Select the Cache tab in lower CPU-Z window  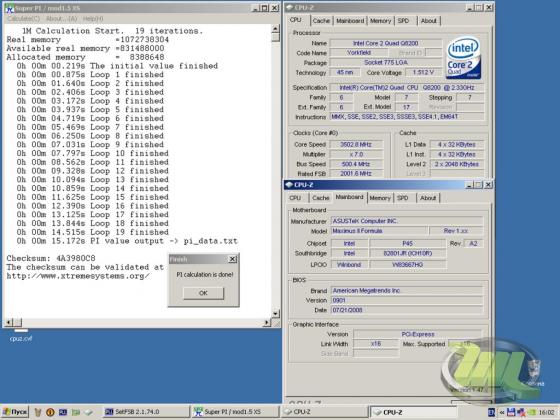[320, 198]
